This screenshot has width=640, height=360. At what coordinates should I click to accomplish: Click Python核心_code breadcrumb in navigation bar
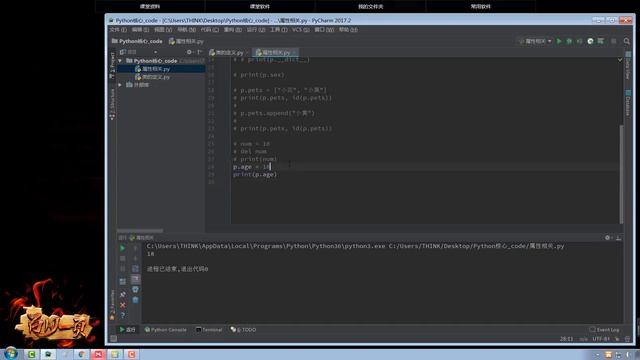(x=137, y=41)
